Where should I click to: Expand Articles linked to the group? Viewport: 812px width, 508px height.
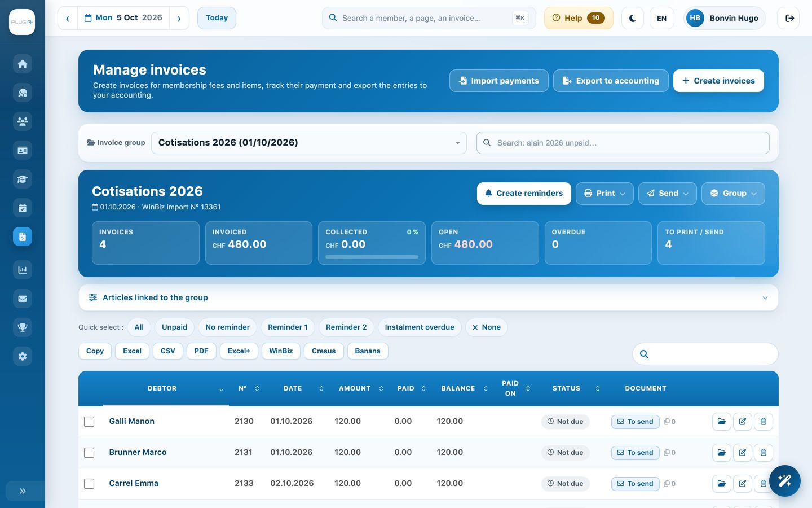click(429, 297)
